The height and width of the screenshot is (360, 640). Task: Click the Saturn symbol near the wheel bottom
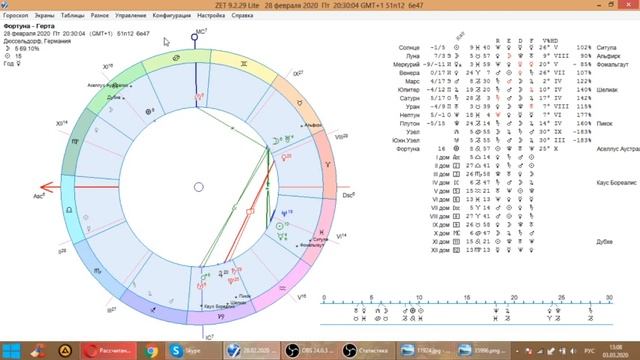[x=234, y=271]
